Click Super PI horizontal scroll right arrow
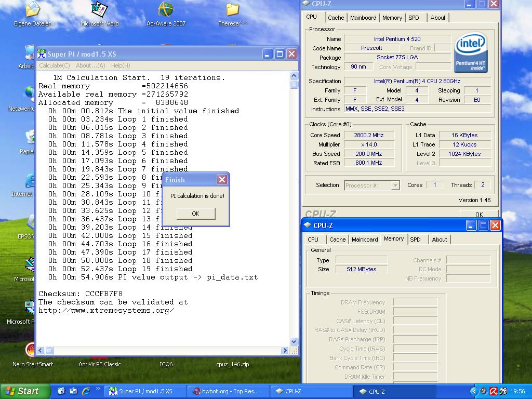The width and height of the screenshot is (532, 399). 285,351
